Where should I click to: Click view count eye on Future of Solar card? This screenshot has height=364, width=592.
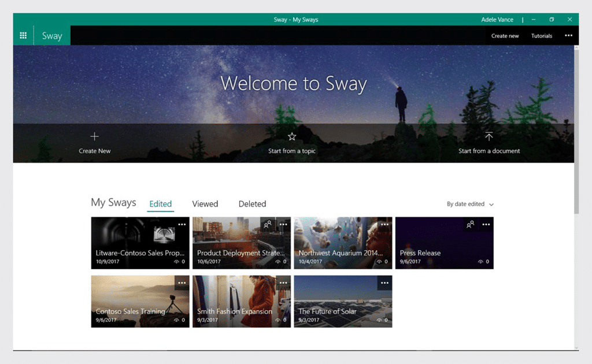click(379, 320)
